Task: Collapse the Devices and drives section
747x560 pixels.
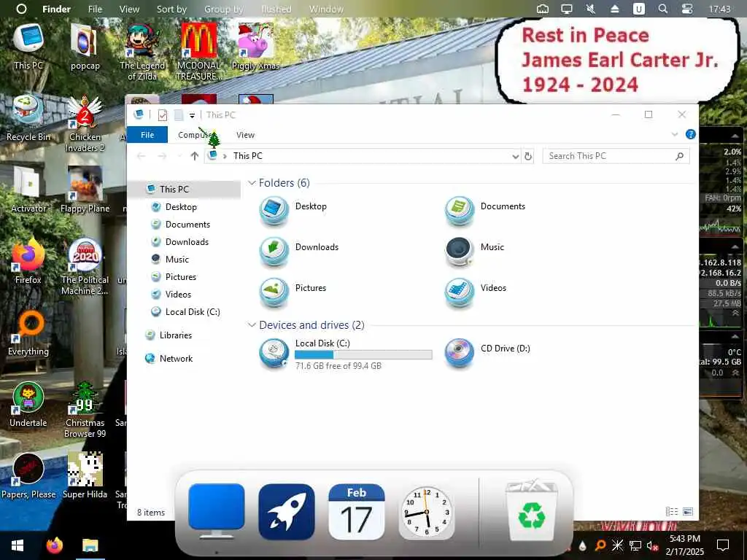Action: tap(252, 324)
